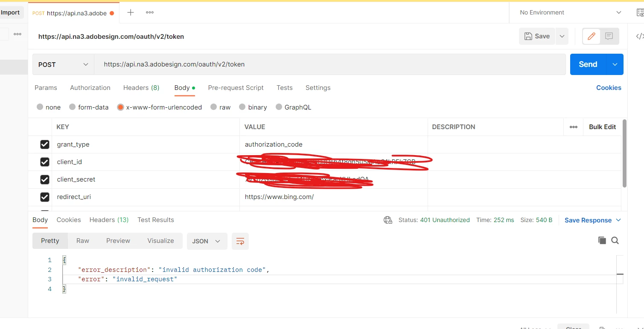Open the comments icon
644x329 pixels.
pyautogui.click(x=609, y=36)
